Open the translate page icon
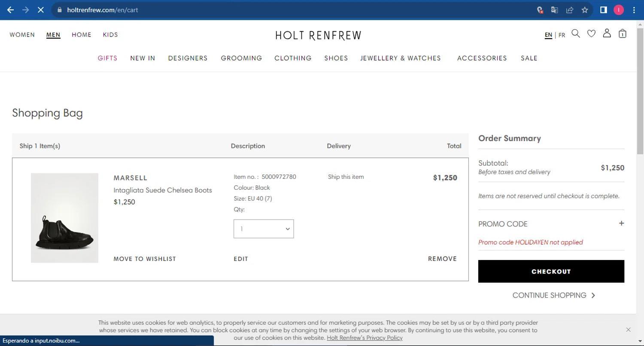This screenshot has height=346, width=644. (555, 10)
